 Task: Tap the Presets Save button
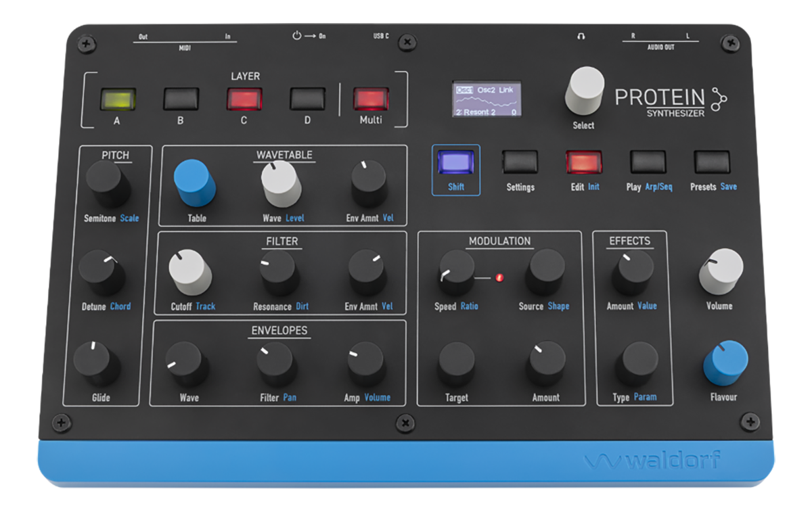[713, 162]
